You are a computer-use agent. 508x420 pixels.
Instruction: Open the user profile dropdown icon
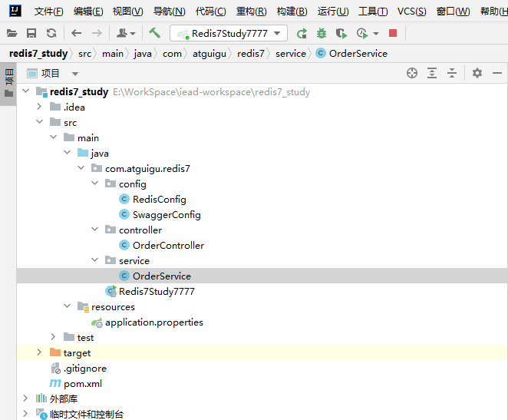point(125,33)
